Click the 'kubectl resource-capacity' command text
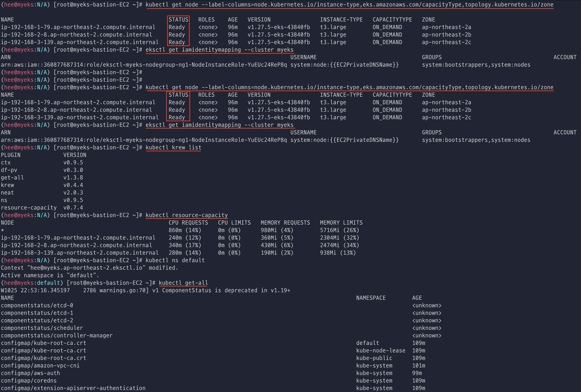 click(x=187, y=215)
